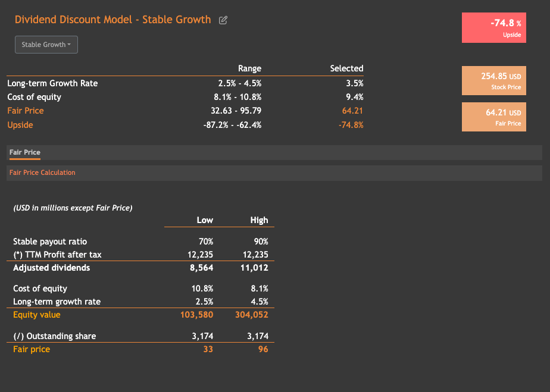Click the Adjusted dividends High value 11,012
Screen dimensions: 550x392
[255, 268]
